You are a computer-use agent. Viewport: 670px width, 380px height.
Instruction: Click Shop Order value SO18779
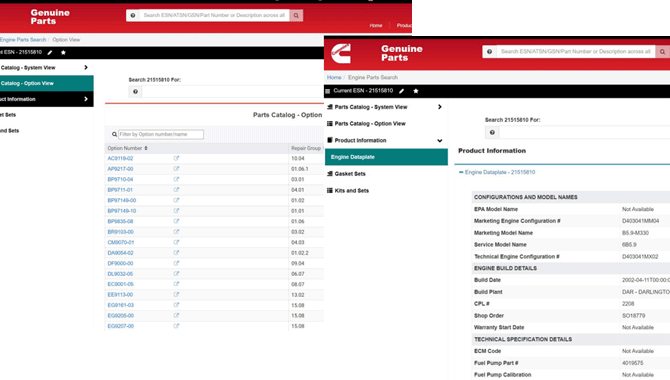tap(634, 316)
